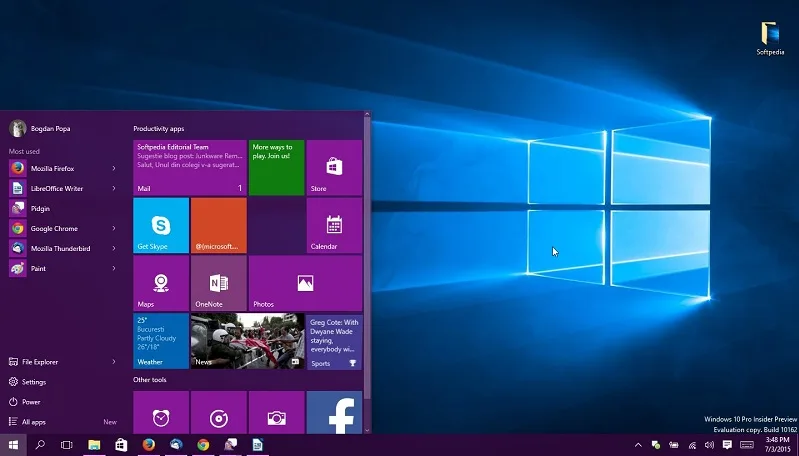Switch to LibreOffice Writer on taskbar
Screen dimensions: 799x456
pos(258,445)
